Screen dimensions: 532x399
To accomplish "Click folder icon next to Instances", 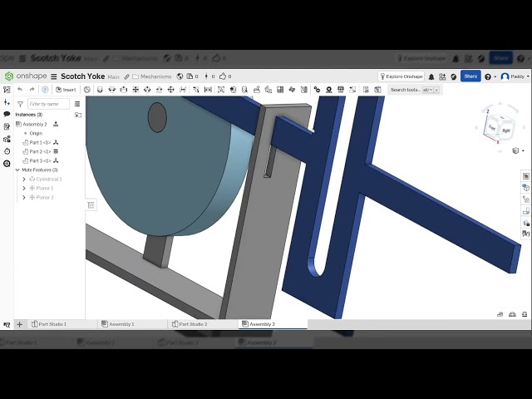I will pos(78,115).
